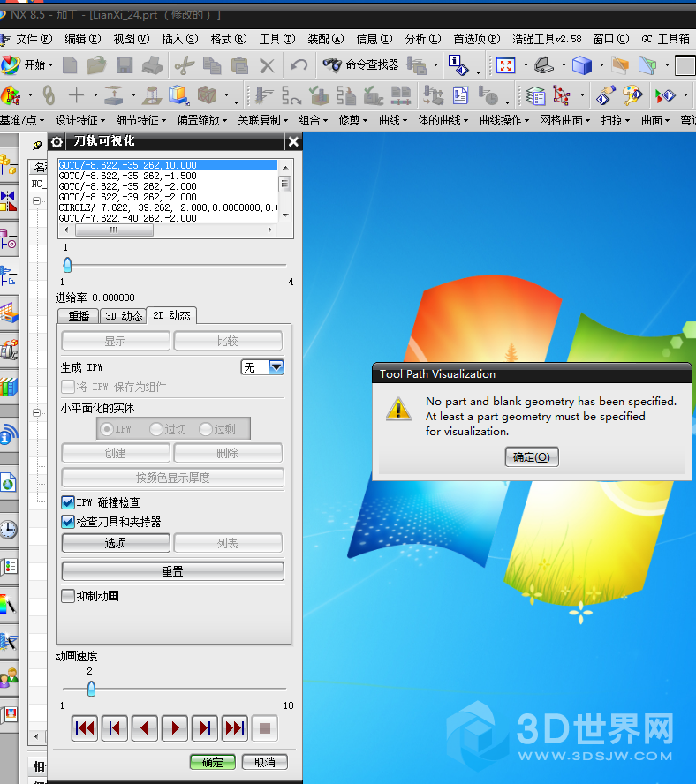Click the Paste clipboard icon
Screen dimensions: 696x784
(239, 65)
